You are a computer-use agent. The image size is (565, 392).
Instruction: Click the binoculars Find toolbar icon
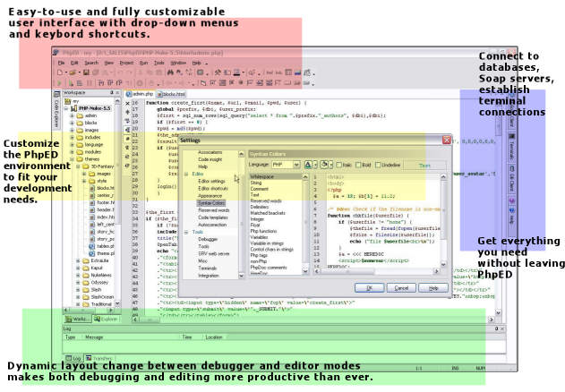(x=170, y=72)
